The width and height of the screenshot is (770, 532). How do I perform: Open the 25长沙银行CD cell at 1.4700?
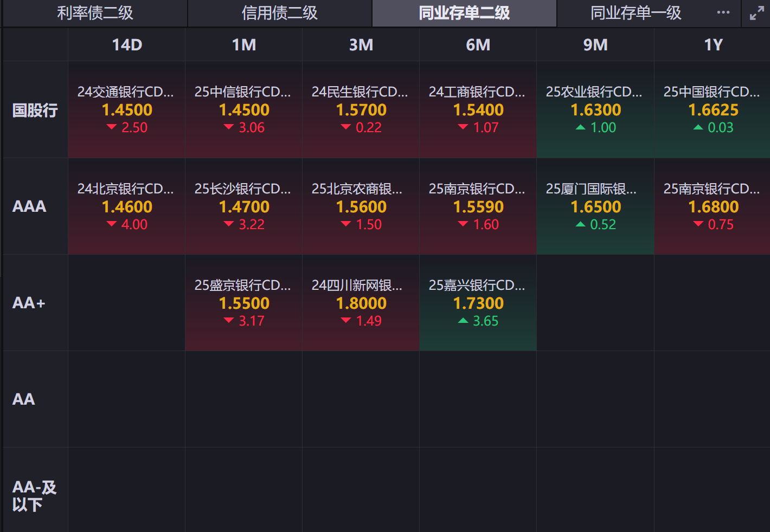point(244,206)
